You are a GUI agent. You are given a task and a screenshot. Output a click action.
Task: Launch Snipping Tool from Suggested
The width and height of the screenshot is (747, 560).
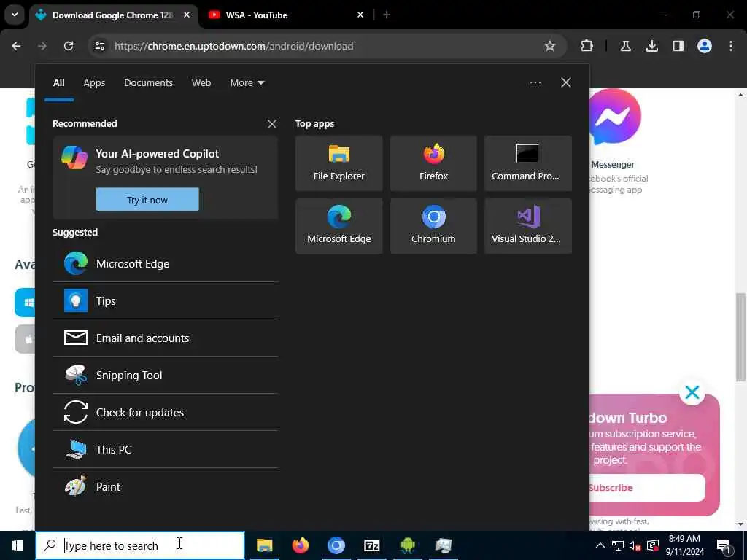[165, 375]
